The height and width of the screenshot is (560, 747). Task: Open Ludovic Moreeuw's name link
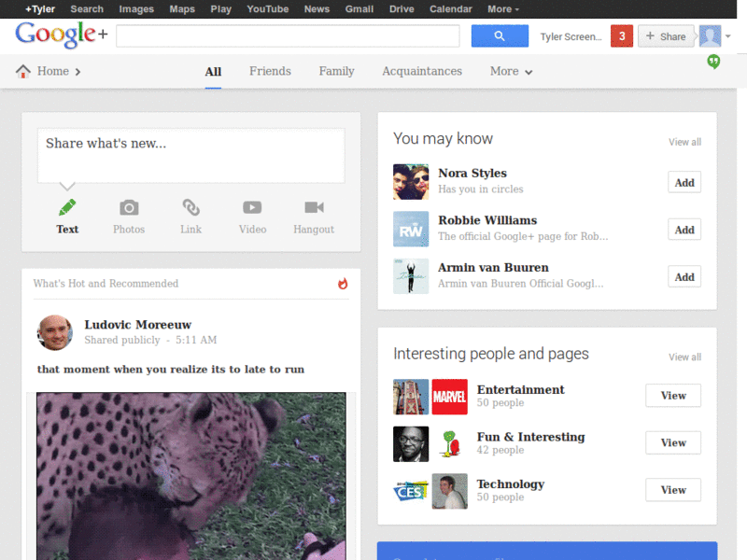pos(137,325)
